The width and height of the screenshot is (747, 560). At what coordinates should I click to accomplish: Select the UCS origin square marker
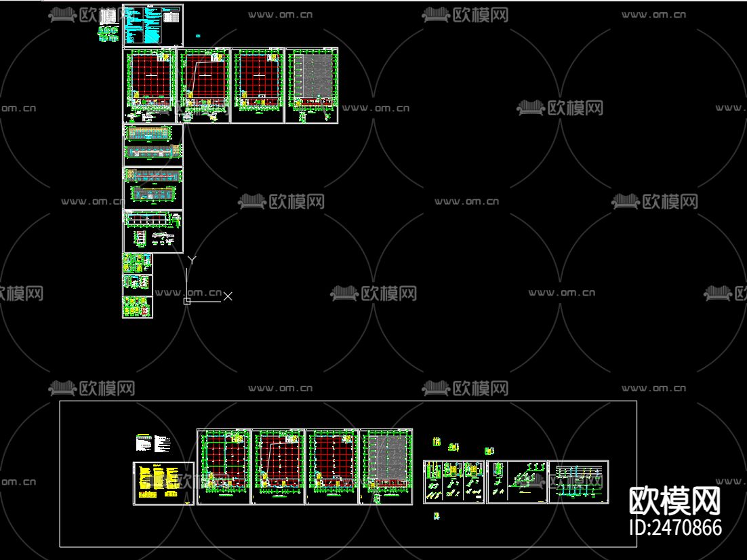click(x=187, y=301)
